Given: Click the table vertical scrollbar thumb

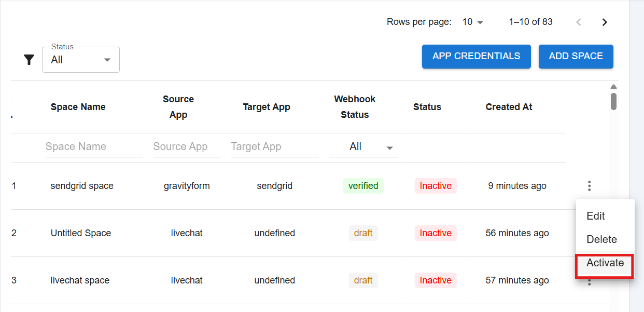Looking at the screenshot, I should point(613,101).
